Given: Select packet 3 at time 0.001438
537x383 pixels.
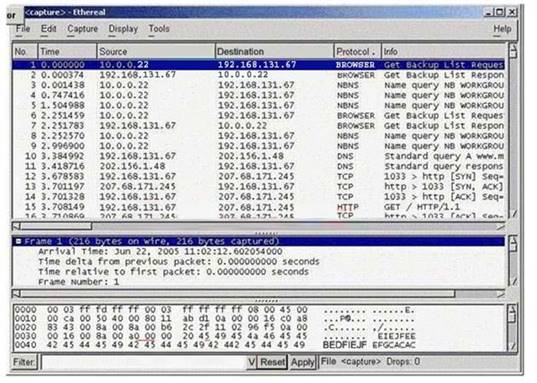Looking at the screenshot, I should (x=259, y=85).
